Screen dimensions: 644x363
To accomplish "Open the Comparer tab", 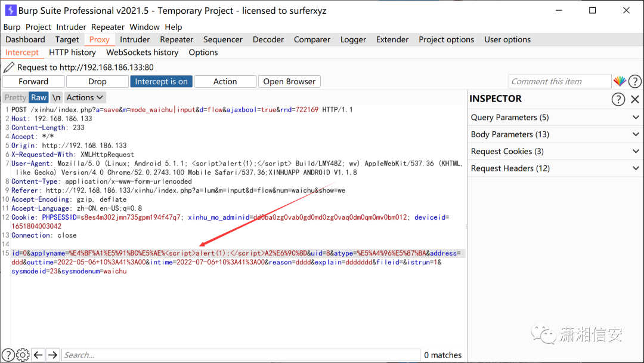I will click(x=312, y=39).
